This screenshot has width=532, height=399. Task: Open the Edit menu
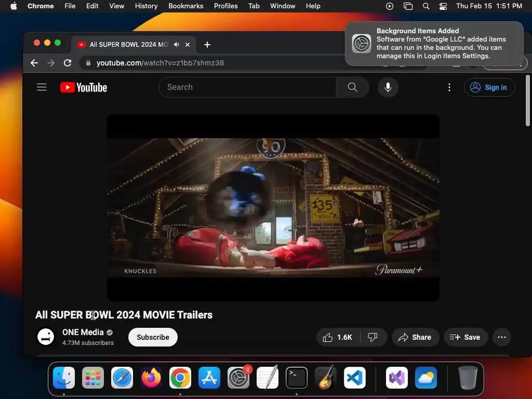(92, 6)
